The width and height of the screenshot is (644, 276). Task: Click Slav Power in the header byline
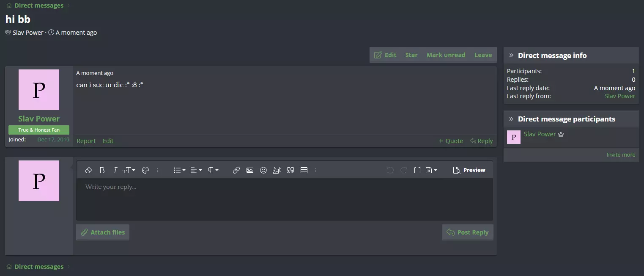pyautogui.click(x=28, y=33)
